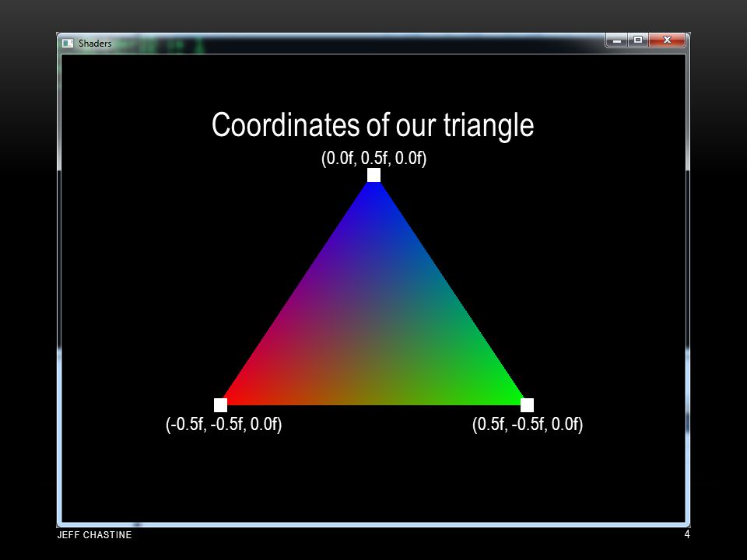Click the slide number 4
747x560 pixels.
[x=687, y=534]
